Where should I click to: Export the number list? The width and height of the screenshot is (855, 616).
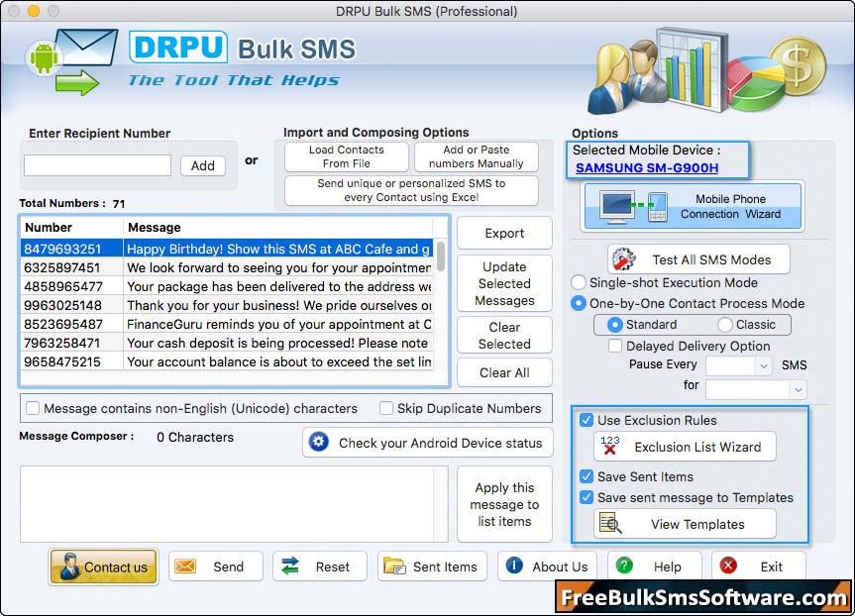pyautogui.click(x=504, y=233)
